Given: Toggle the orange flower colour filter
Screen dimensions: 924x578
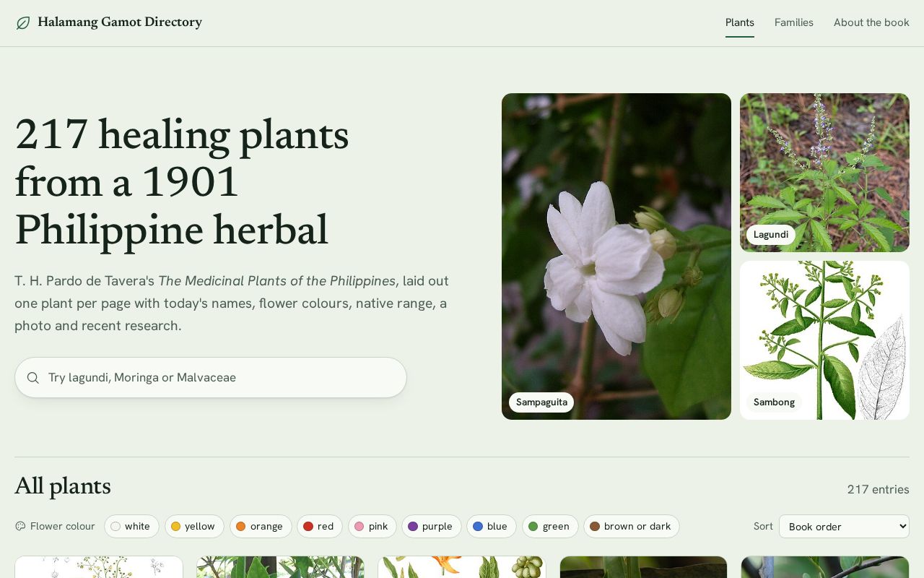Looking at the screenshot, I should [x=261, y=527].
